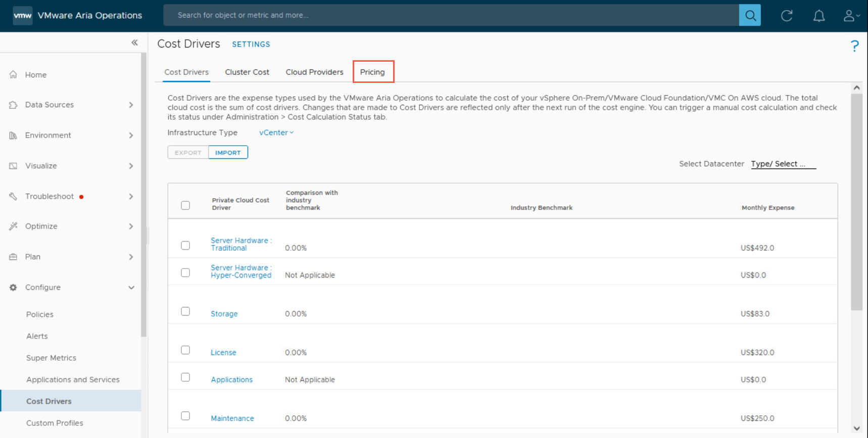Toggle the select-all header checkbox
Viewport: 868px width, 438px height.
pyautogui.click(x=185, y=205)
